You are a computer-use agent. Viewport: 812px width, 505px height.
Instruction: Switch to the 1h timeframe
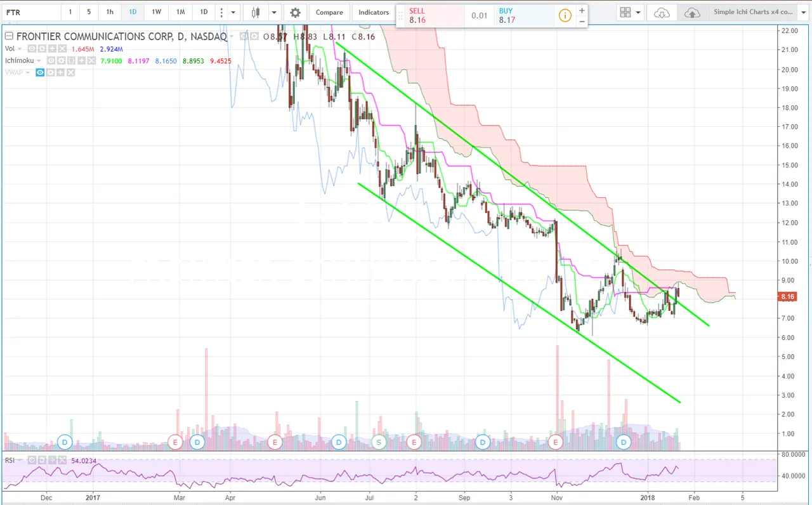[x=110, y=12]
